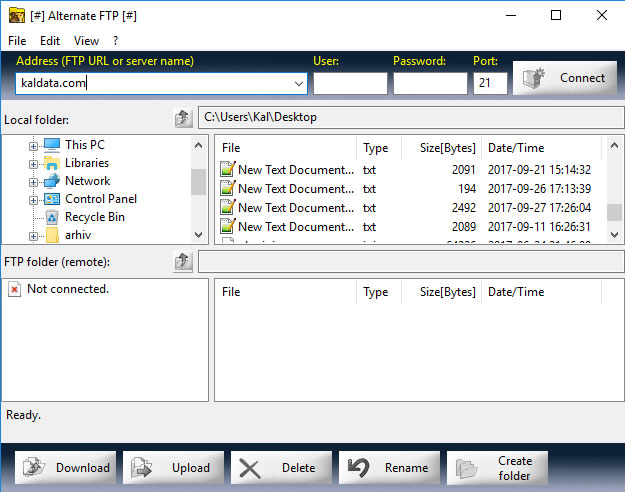This screenshot has height=492, width=625.
Task: Sort local files by File column header
Action: pyautogui.click(x=286, y=148)
